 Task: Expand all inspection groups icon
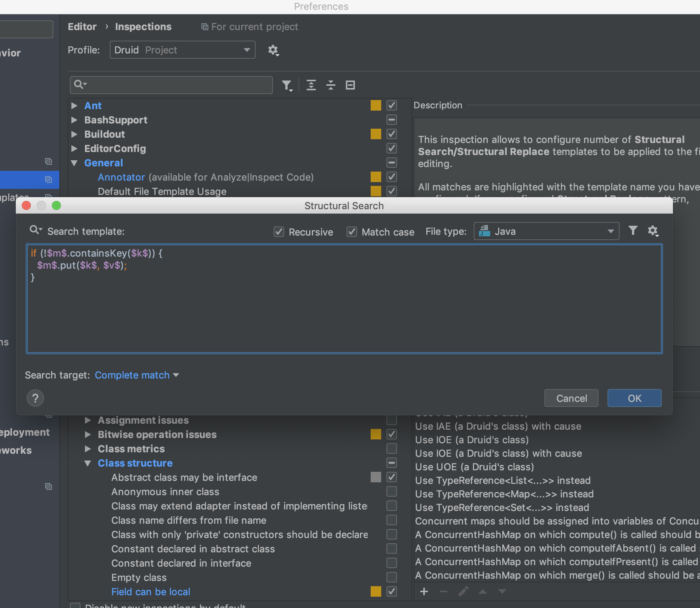[311, 85]
